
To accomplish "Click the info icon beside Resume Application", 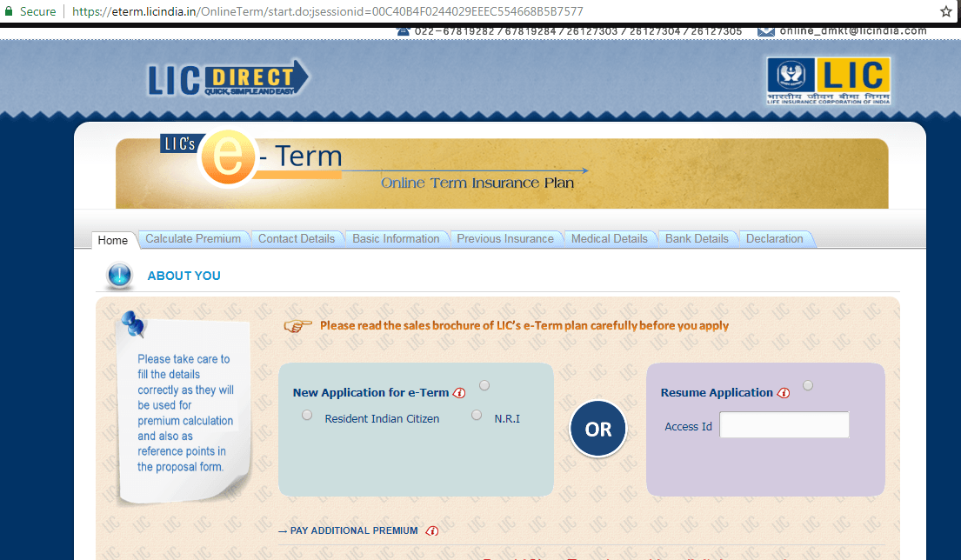I will [x=784, y=393].
